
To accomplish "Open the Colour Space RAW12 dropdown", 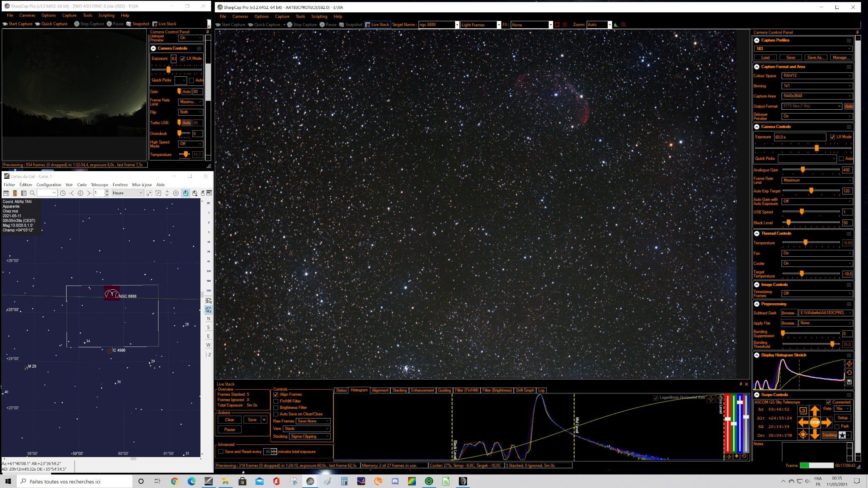I will (817, 76).
